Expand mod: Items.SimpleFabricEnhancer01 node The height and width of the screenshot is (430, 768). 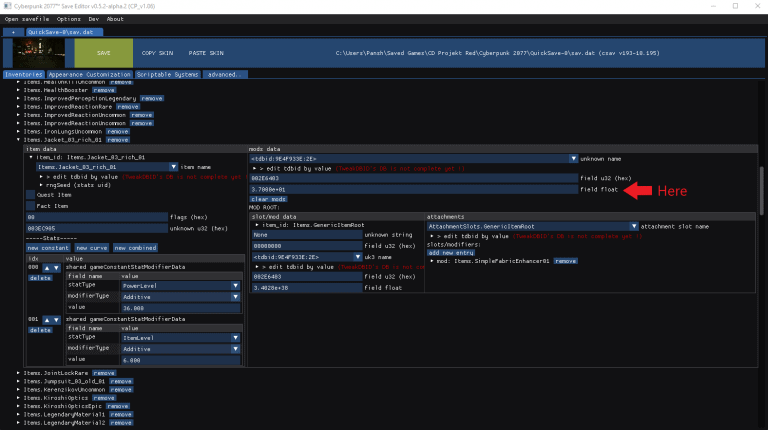tap(432, 261)
